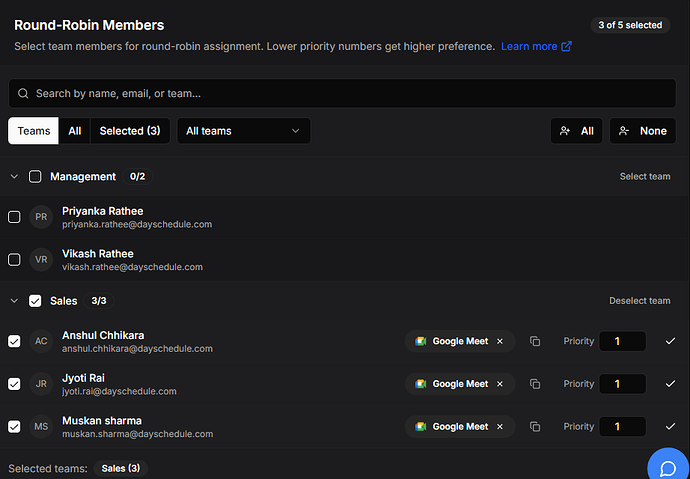Click Select team for Management
Screen dimensions: 690x479
pyautogui.click(x=645, y=176)
